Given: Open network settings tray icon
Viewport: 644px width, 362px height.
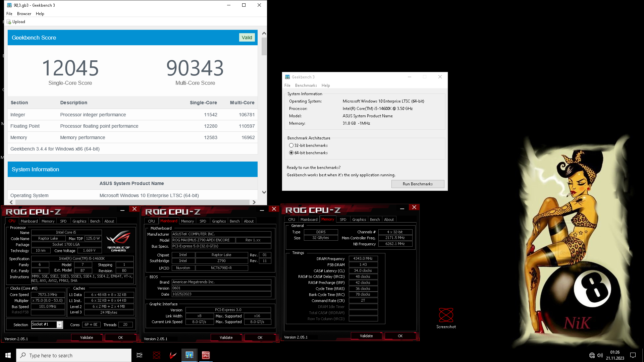Looking at the screenshot, I should click(592, 355).
